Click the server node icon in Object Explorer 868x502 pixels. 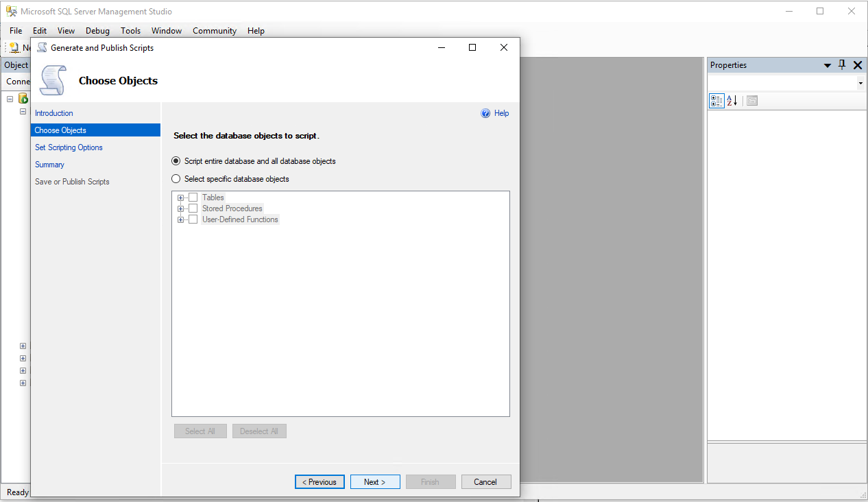(x=23, y=99)
